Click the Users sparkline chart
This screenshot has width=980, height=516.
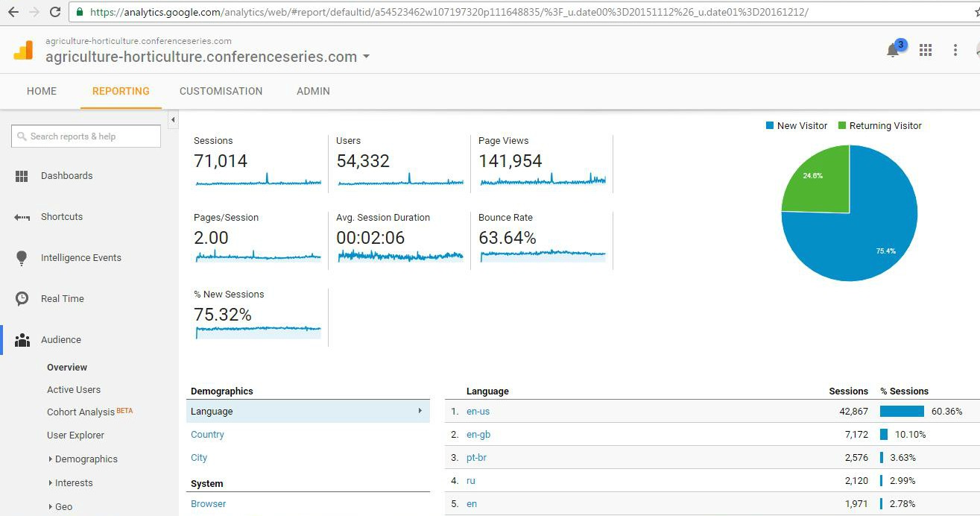click(x=400, y=180)
